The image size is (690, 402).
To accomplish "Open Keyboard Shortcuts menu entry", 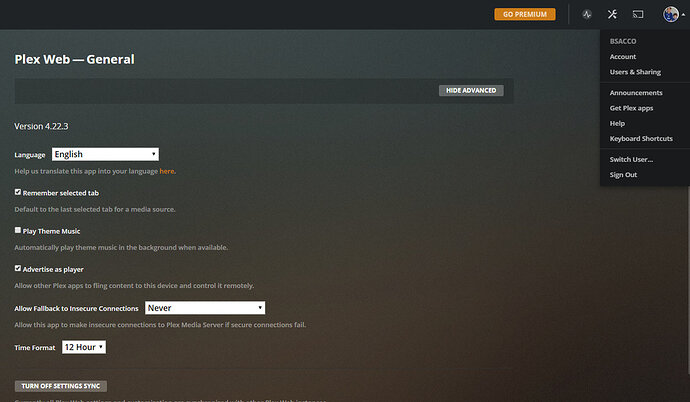I will point(641,139).
